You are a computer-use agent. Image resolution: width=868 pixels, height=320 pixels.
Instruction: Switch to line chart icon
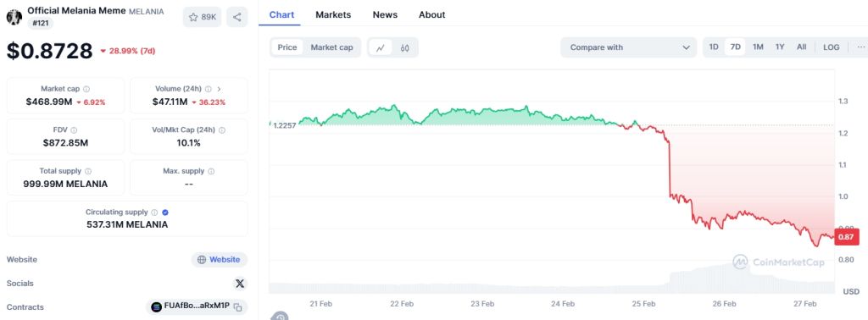(x=381, y=47)
